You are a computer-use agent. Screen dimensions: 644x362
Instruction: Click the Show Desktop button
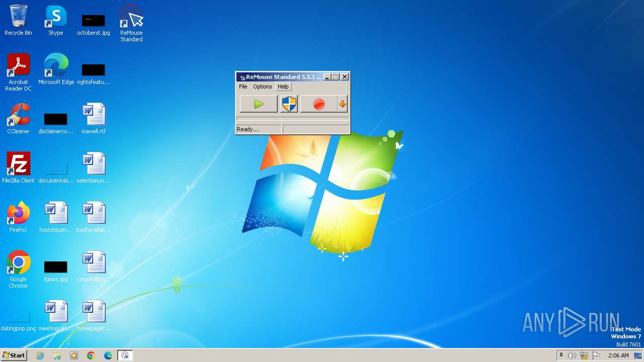tap(638, 355)
